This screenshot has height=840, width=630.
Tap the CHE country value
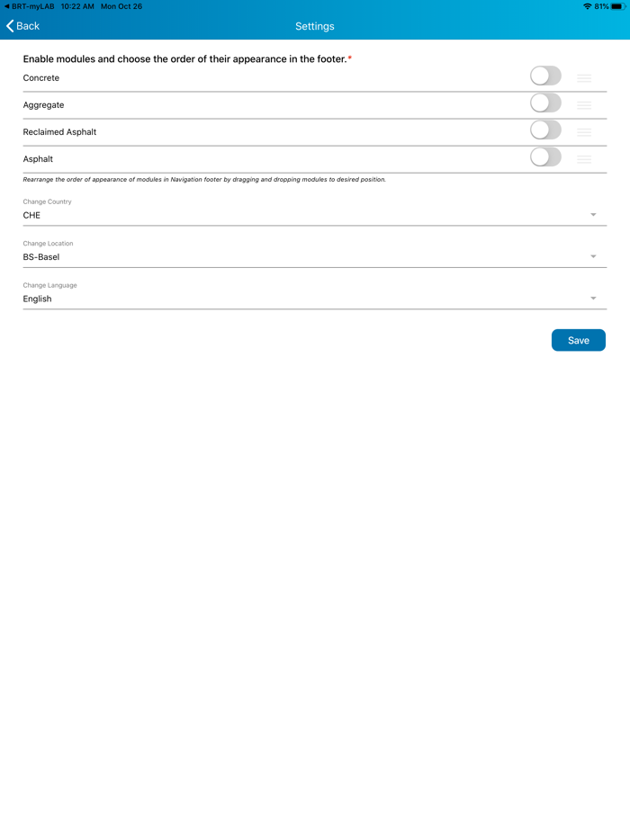pyautogui.click(x=31, y=216)
